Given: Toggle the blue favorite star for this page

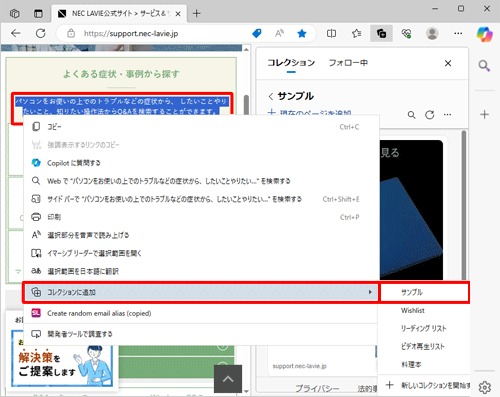Looking at the screenshot, I should [x=302, y=33].
